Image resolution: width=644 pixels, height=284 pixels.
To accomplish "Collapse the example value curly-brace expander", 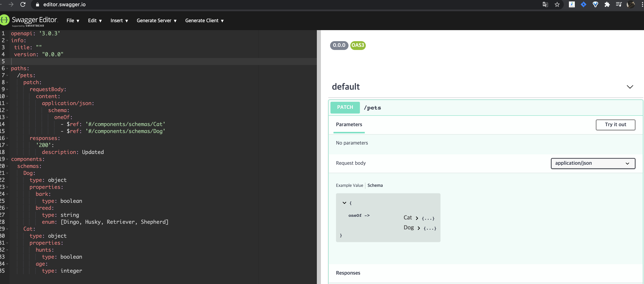I will 344,203.
